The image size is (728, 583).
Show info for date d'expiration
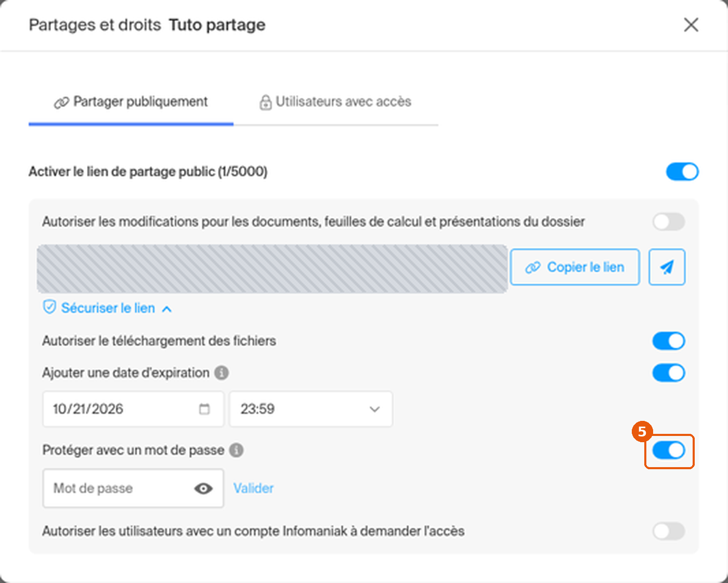pyautogui.click(x=222, y=373)
